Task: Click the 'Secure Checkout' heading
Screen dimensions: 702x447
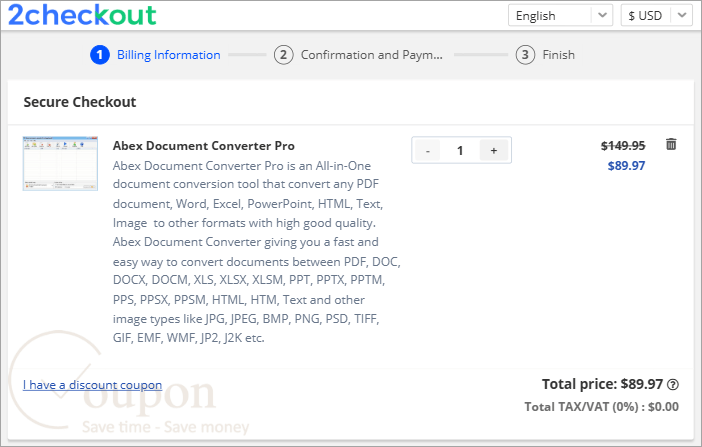Action: [x=80, y=102]
